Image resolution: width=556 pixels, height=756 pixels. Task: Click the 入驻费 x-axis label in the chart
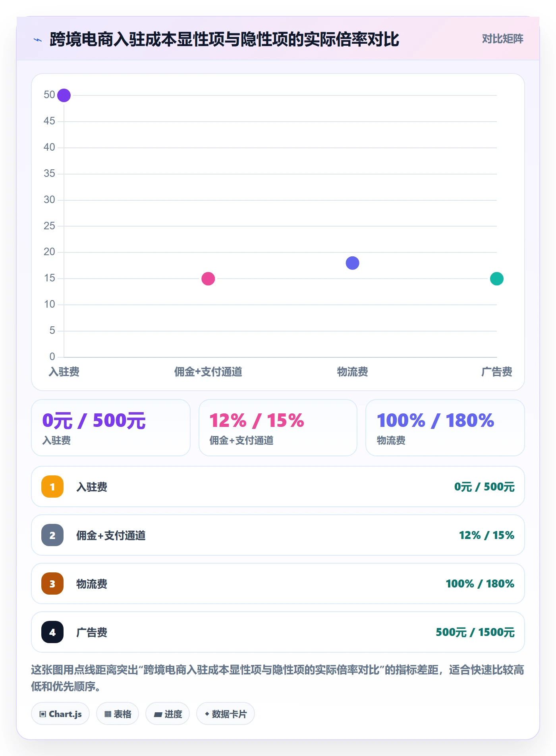(64, 372)
